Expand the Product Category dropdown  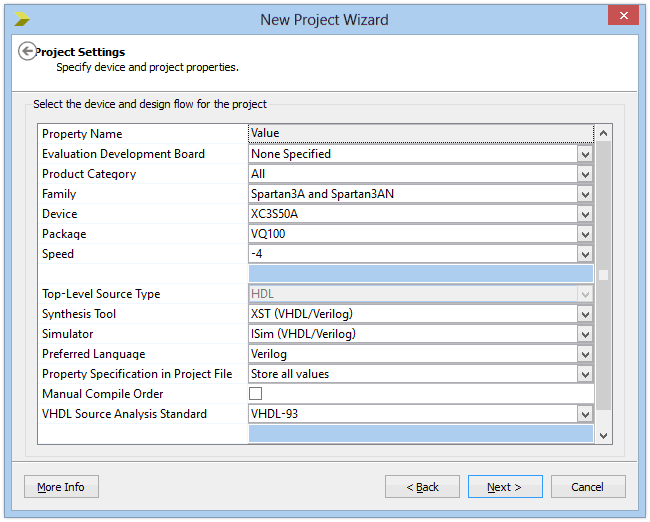coord(585,174)
